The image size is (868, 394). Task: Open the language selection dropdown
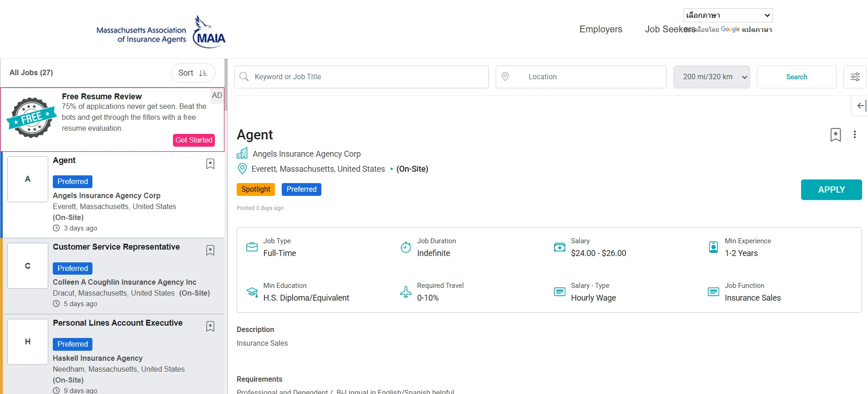(728, 15)
